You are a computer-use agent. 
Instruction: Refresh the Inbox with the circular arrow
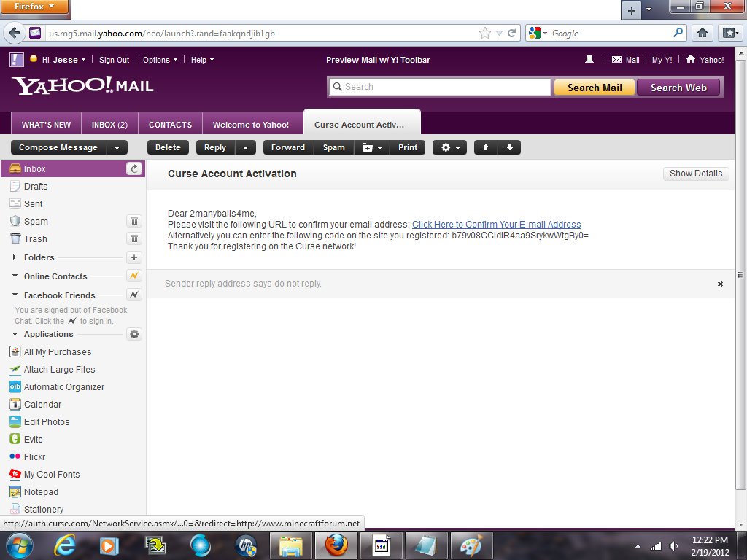134,168
